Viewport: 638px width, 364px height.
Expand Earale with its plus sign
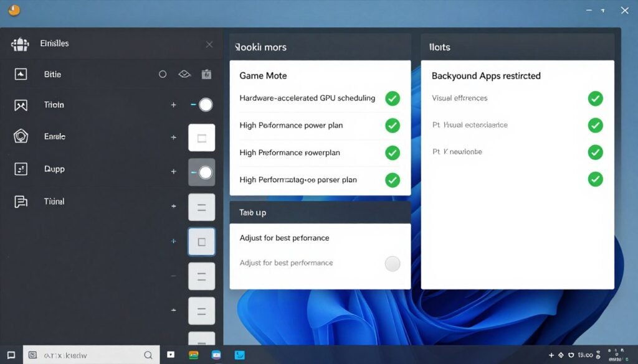tap(173, 138)
